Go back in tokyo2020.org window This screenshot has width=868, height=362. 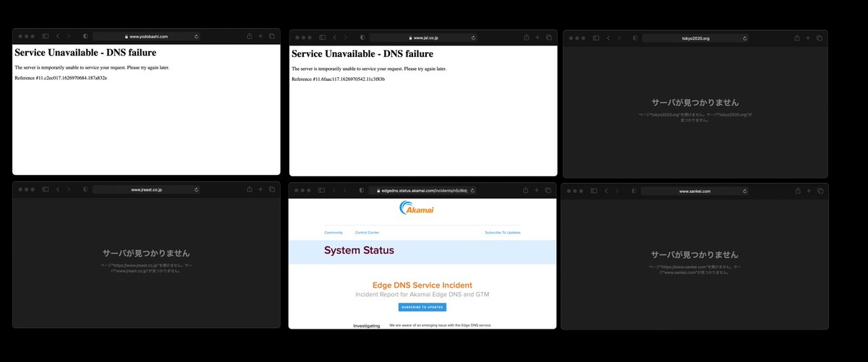(x=608, y=38)
